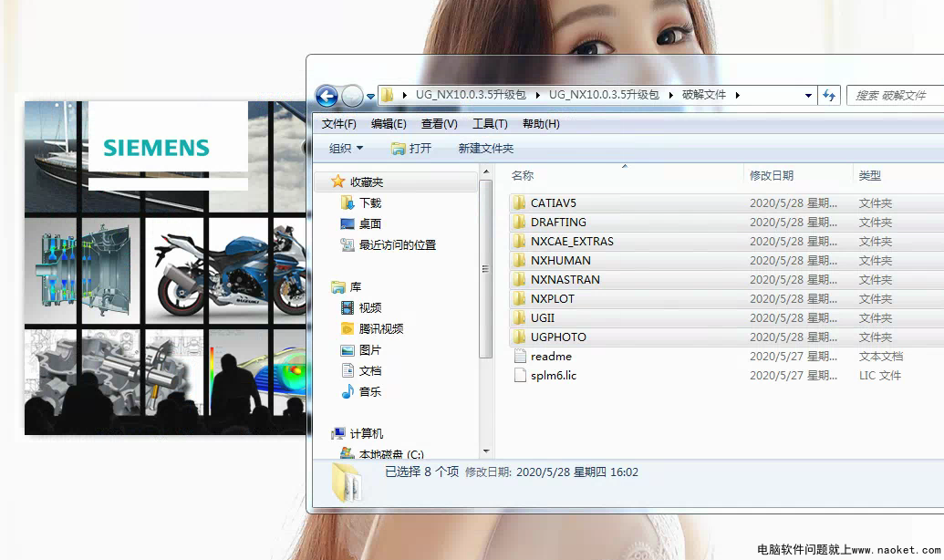Expand the chevron after 破解文件 breadcrumb

[737, 95]
